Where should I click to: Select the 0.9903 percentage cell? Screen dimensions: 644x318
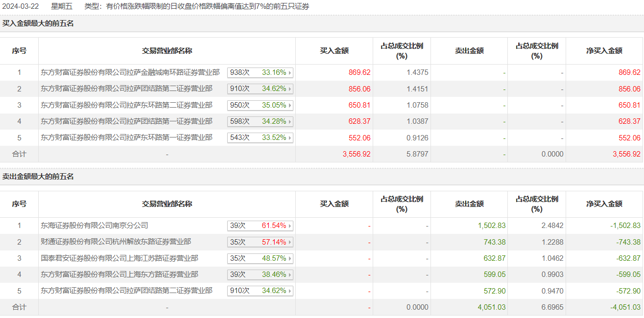click(x=552, y=274)
